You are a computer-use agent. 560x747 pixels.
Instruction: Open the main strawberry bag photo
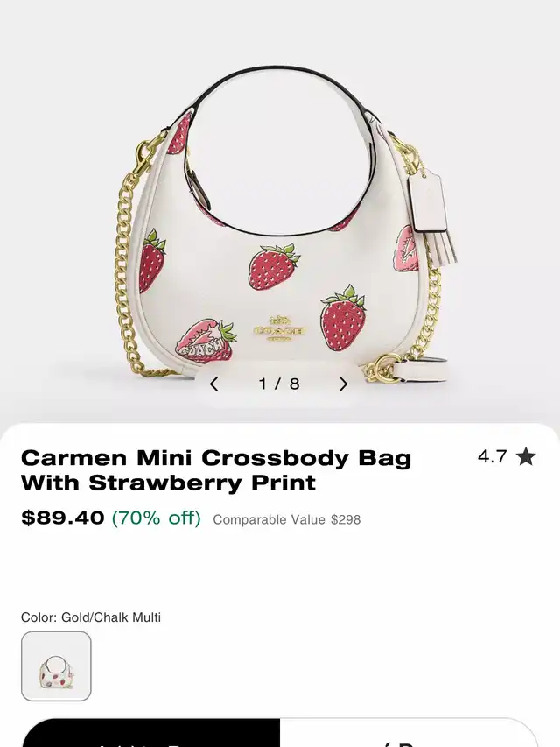click(280, 209)
